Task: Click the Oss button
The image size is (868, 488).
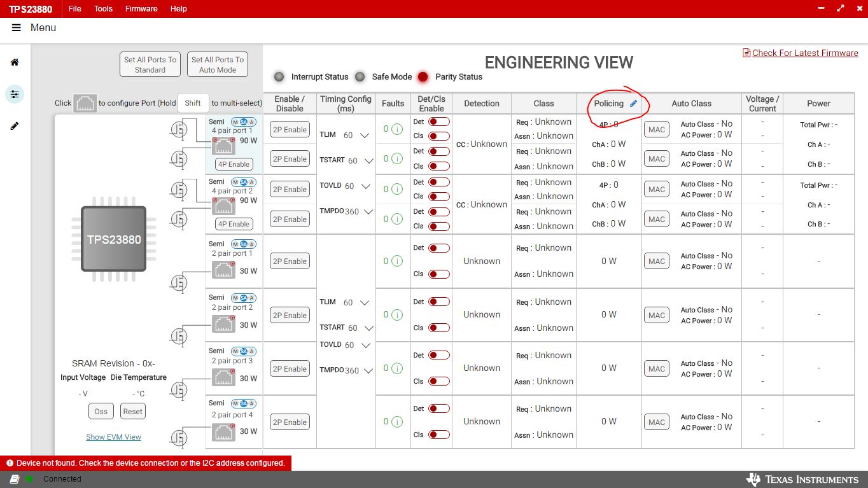Action: click(x=101, y=412)
